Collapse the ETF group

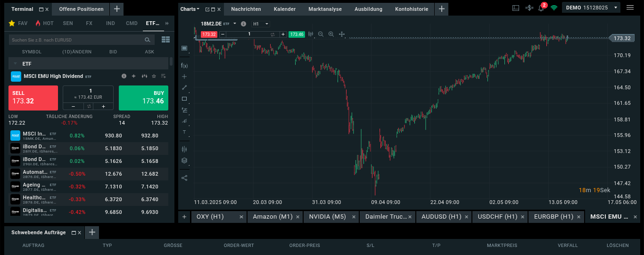(15, 63)
